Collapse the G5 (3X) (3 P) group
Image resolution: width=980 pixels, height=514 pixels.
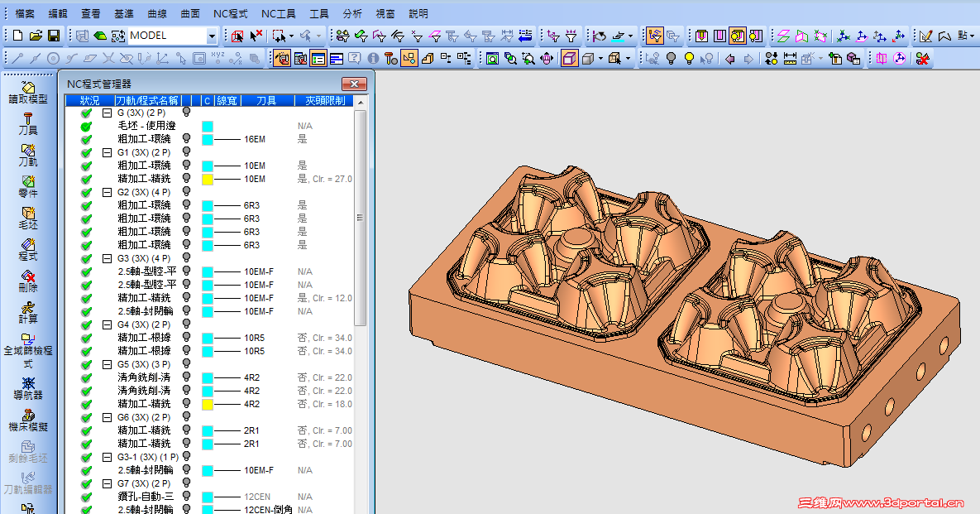[107, 364]
